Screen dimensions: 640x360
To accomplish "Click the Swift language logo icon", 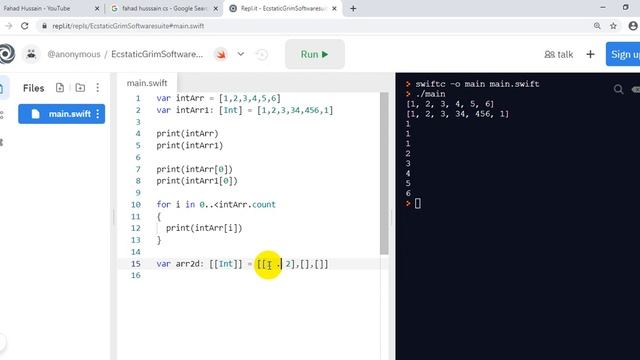I will pos(221,54).
